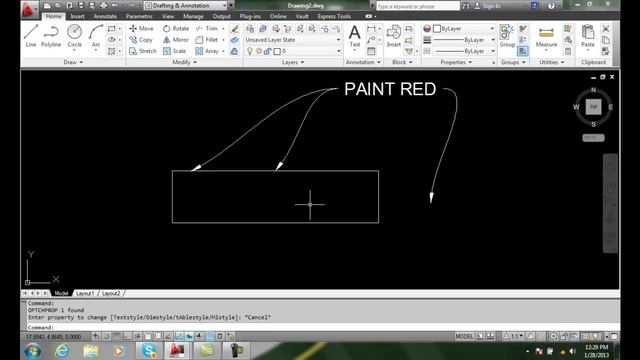Screen dimensions: 640x360
Task: Click MODEL space button in status bar
Action: pos(464,336)
